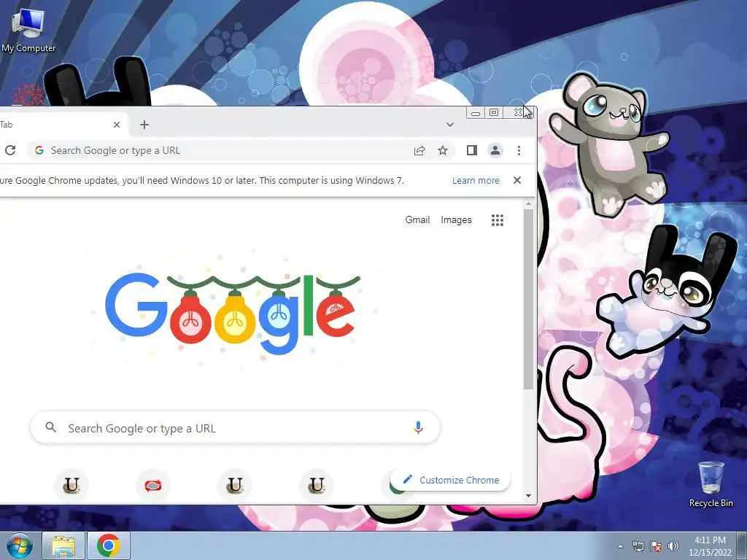Toggle Chrome side panel
The width and height of the screenshot is (747, 560).
(472, 150)
